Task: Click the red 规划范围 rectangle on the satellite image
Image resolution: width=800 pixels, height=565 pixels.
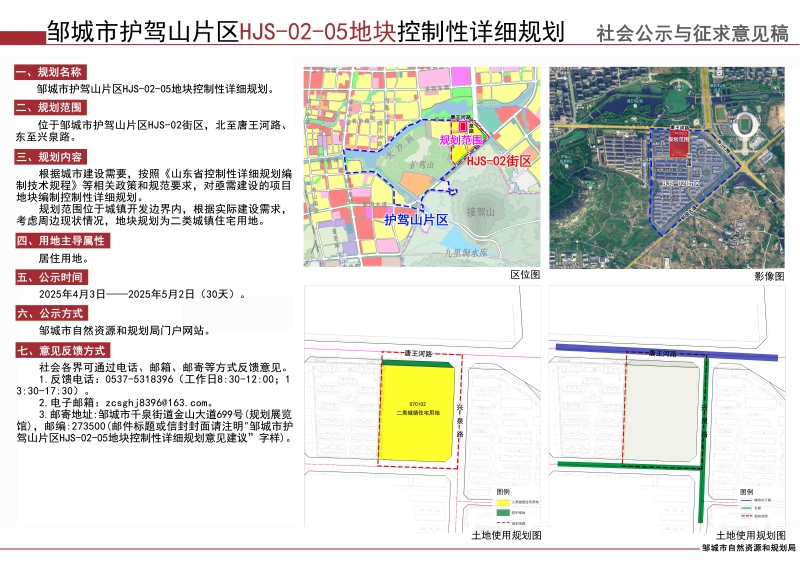Action: click(x=679, y=143)
